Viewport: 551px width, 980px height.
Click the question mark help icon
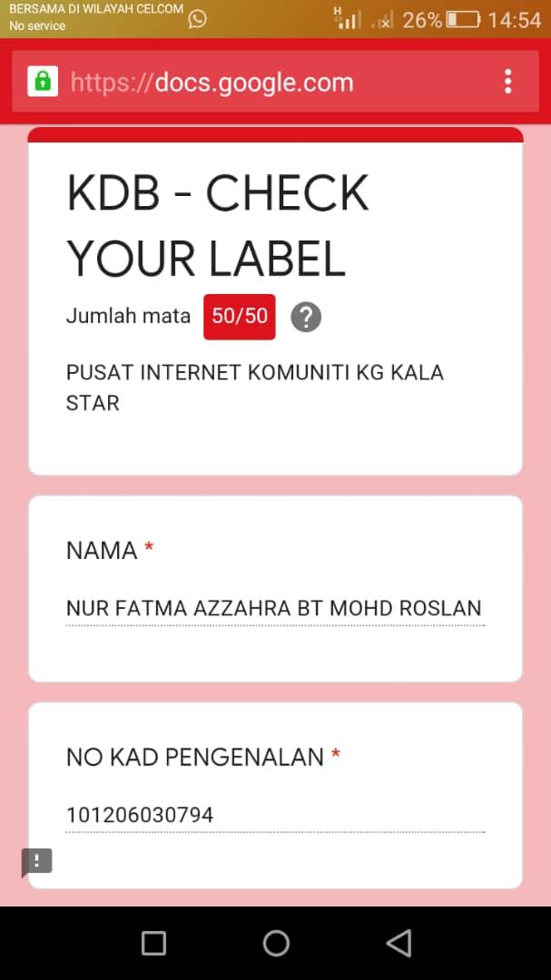coord(306,317)
